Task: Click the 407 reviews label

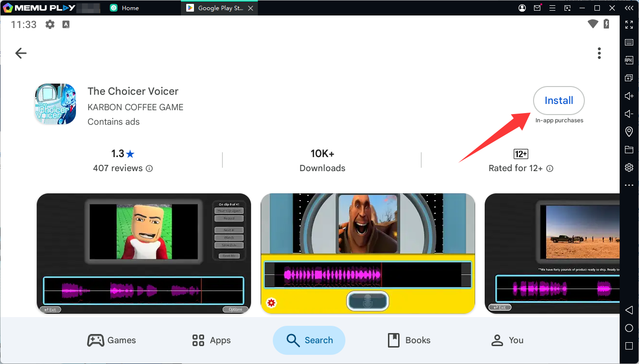Action: click(x=118, y=168)
